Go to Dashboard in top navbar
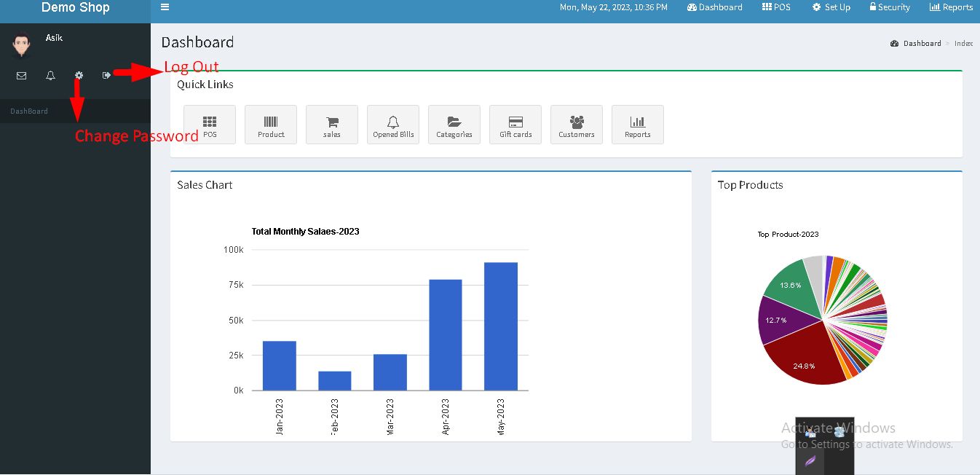The height and width of the screenshot is (475, 980). pos(714,7)
